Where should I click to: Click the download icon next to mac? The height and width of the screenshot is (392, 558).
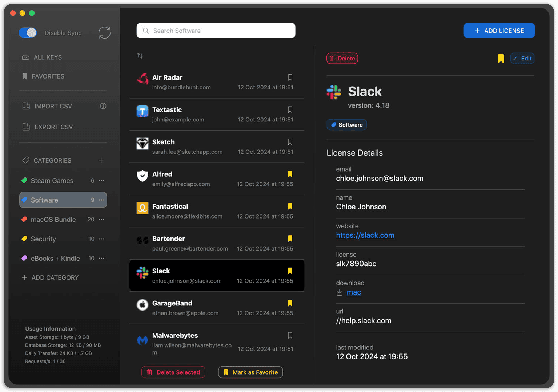[340, 293]
